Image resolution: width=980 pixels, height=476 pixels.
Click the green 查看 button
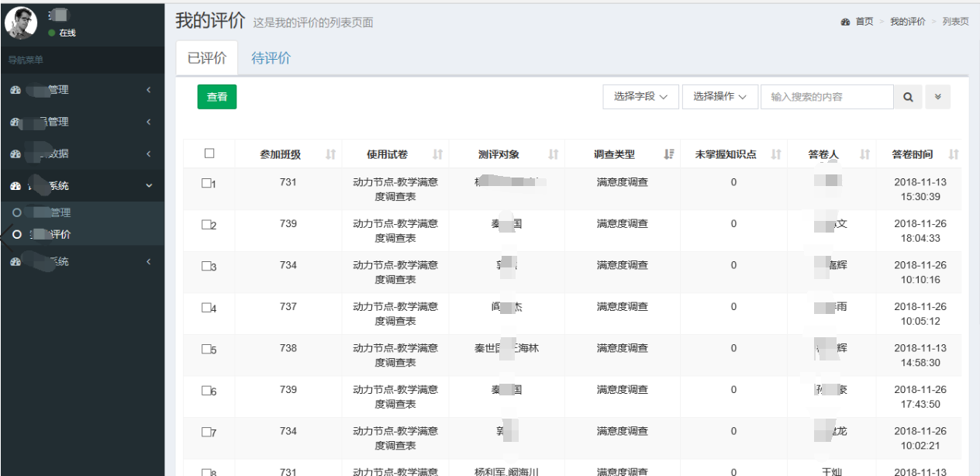tap(217, 97)
